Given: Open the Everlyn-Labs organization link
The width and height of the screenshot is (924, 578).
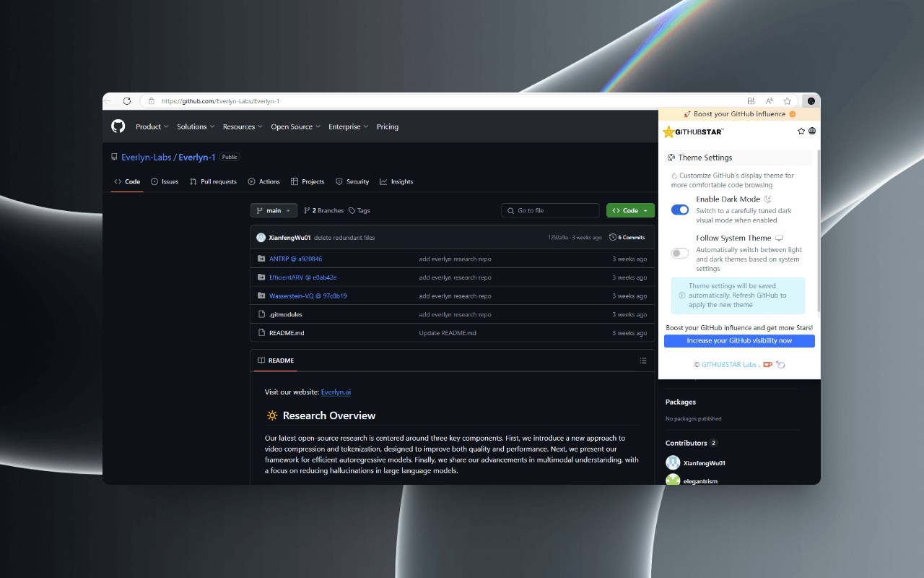Looking at the screenshot, I should point(145,157).
